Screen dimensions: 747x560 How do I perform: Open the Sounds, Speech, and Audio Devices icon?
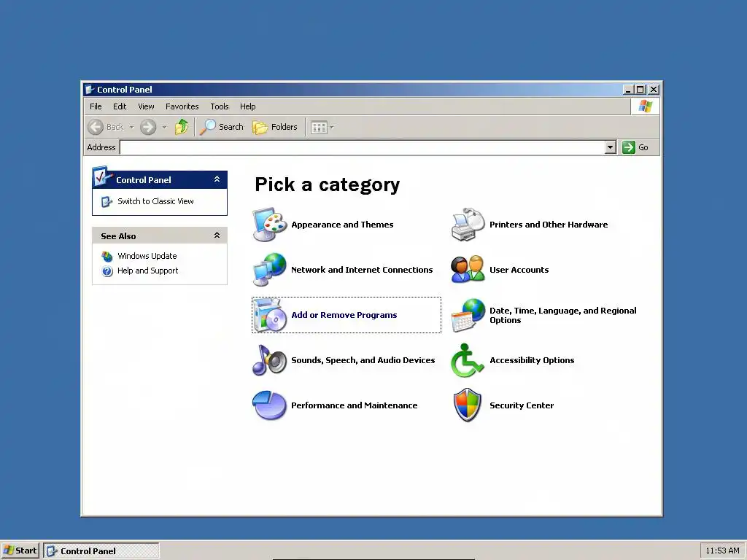pyautogui.click(x=270, y=360)
